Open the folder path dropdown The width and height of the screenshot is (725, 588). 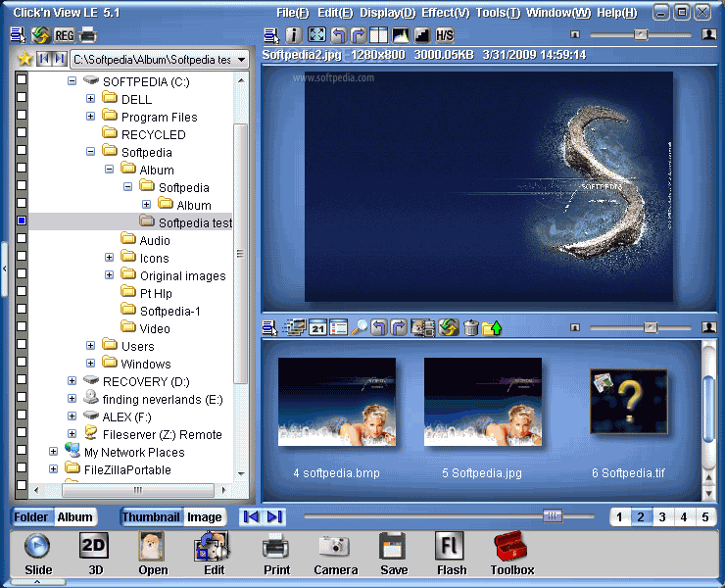[x=241, y=60]
